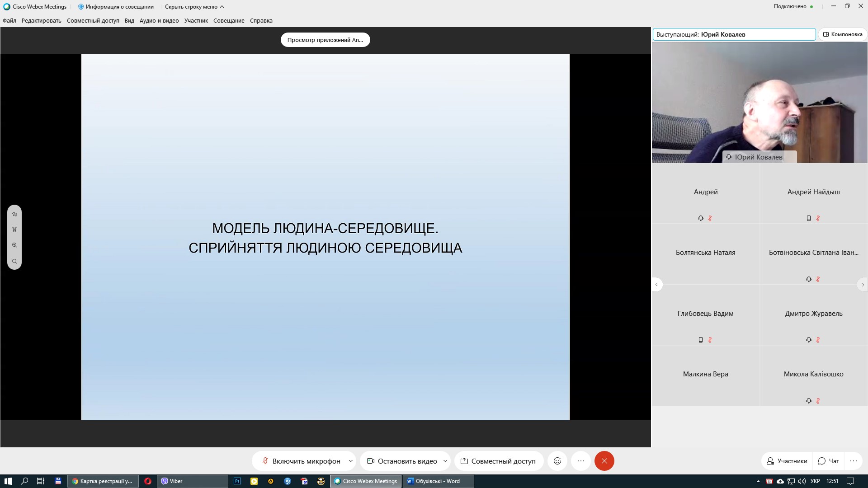Collapse menu bar via Скрыть строку меню
The height and width of the screenshot is (488, 868).
point(194,7)
